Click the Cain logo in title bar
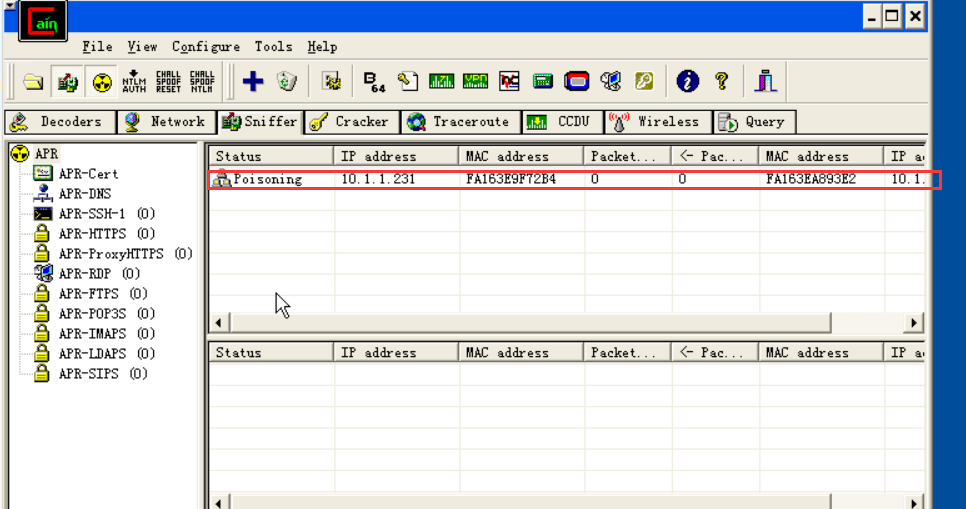 point(43,21)
